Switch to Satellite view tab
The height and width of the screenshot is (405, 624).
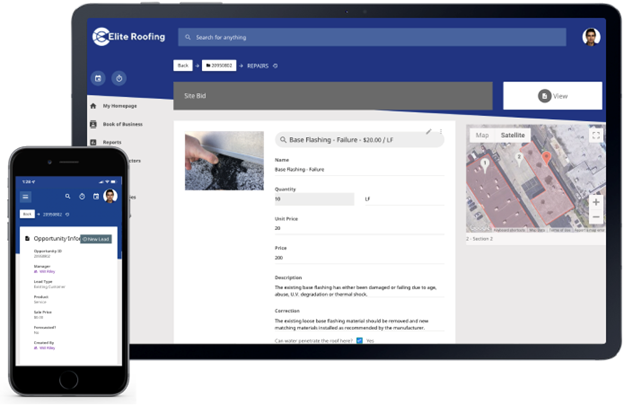point(513,135)
